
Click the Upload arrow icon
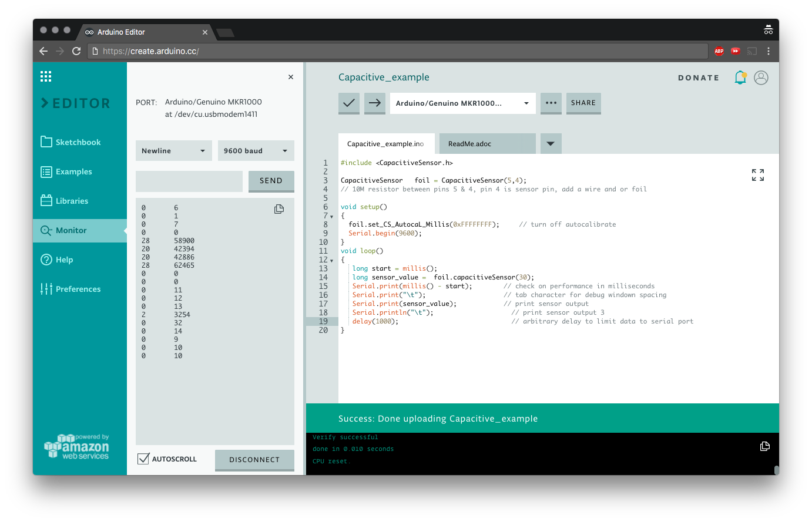click(375, 103)
